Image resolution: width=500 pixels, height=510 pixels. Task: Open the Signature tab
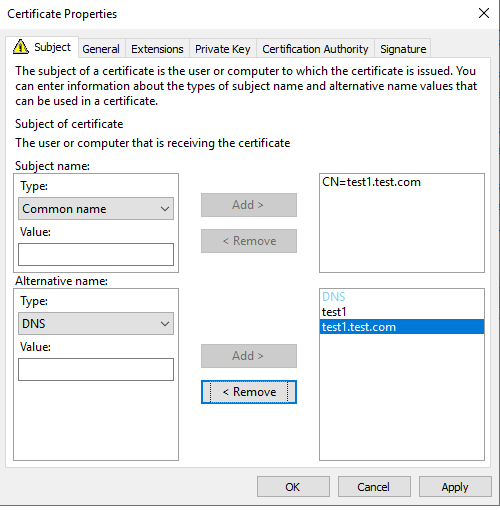point(403,49)
